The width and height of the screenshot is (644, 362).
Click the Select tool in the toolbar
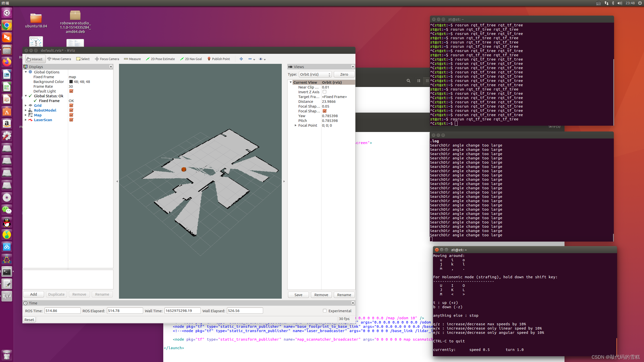(x=83, y=59)
